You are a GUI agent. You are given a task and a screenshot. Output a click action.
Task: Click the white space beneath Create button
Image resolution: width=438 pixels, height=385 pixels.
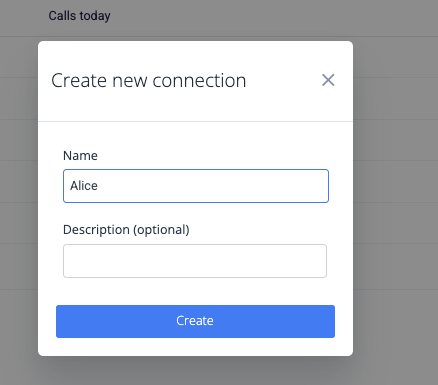pos(195,347)
